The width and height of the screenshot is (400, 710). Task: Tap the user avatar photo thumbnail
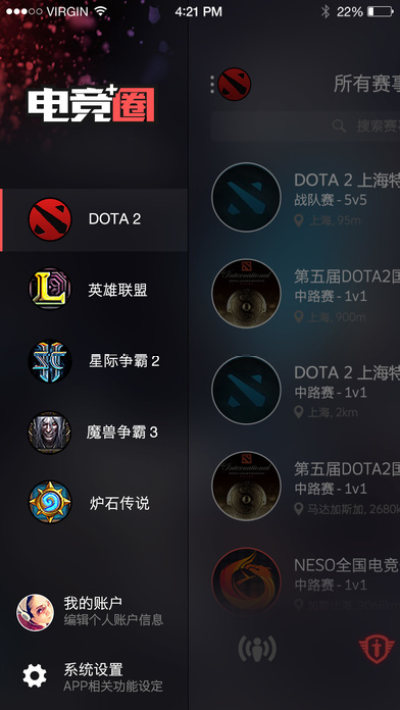[35, 613]
